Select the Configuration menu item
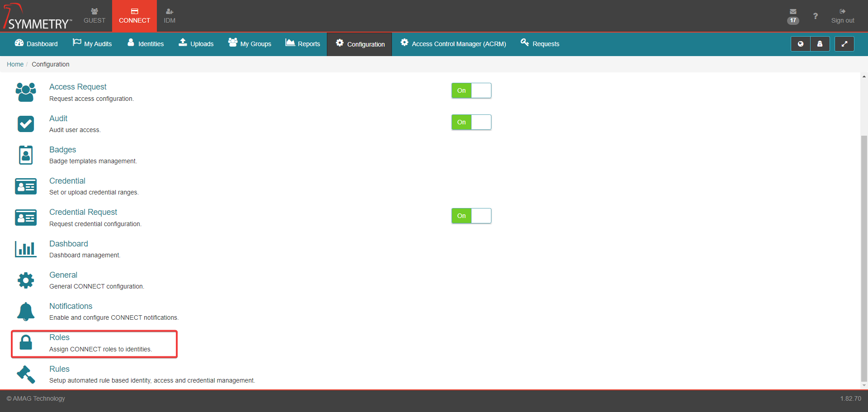Viewport: 868px width, 412px height. [360, 44]
